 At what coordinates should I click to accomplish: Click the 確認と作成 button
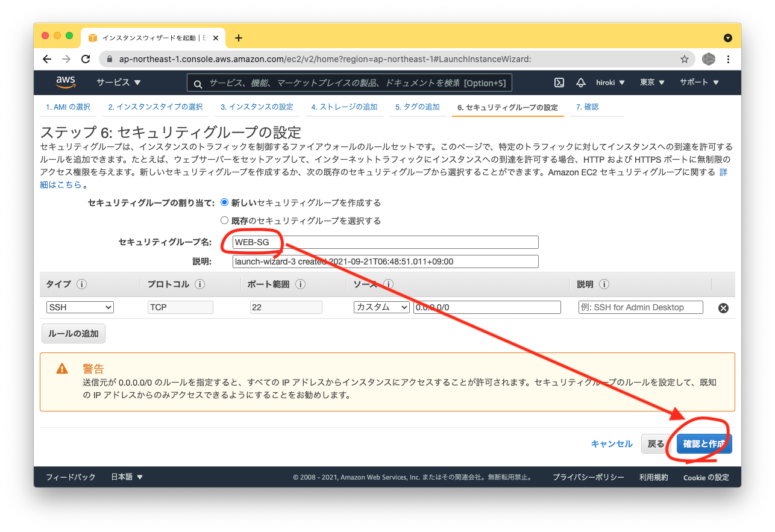tap(703, 443)
